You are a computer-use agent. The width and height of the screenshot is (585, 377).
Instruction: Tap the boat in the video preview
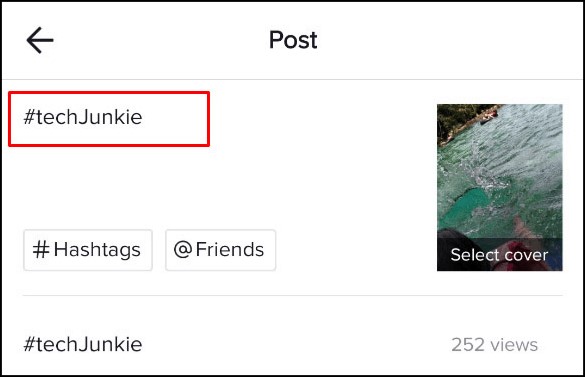tap(489, 117)
